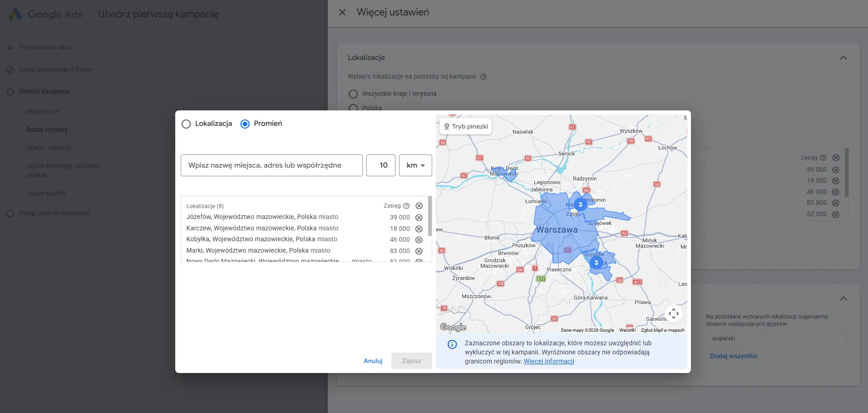Click the info icon in the blue notice
The width and height of the screenshot is (868, 413).
point(452,344)
